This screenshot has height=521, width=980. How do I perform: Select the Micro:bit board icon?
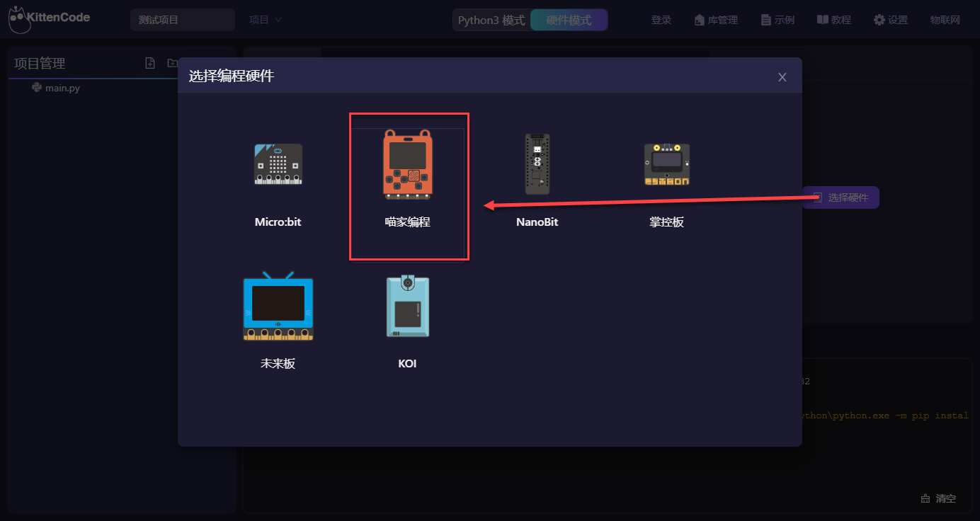coord(278,165)
